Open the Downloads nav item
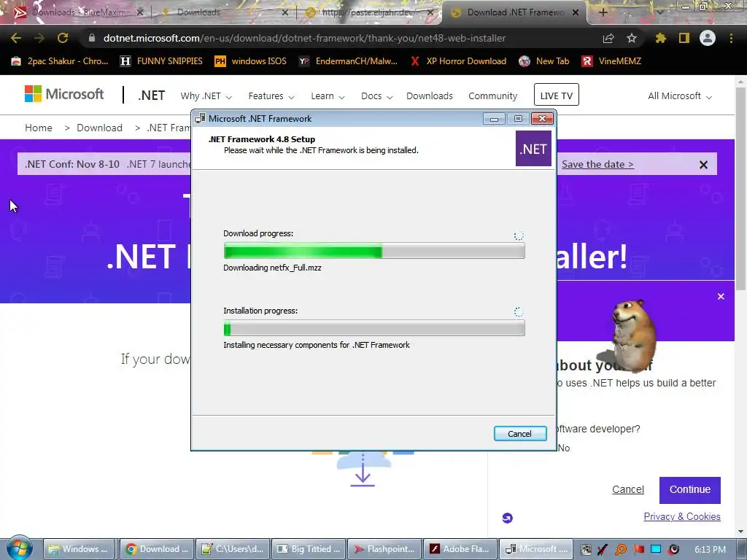747x560 pixels. [x=430, y=96]
